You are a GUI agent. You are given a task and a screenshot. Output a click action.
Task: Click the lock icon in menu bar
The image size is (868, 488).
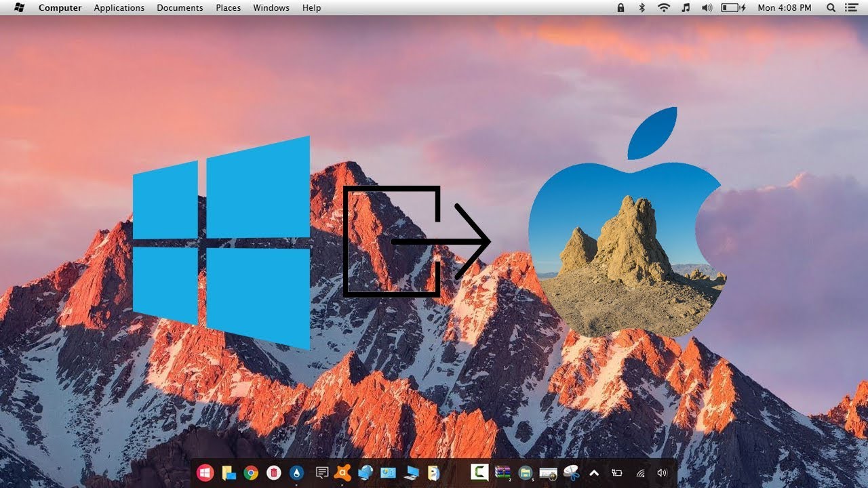(x=620, y=8)
